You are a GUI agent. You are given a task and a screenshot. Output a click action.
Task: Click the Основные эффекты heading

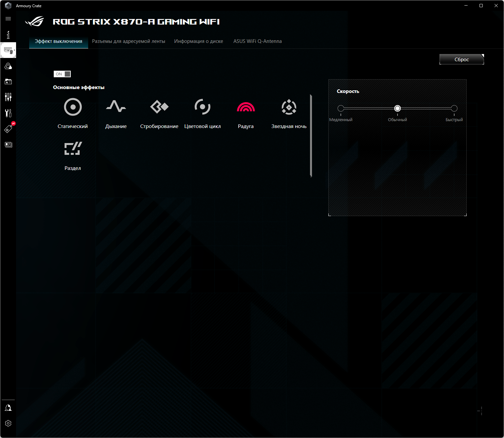pyautogui.click(x=79, y=87)
